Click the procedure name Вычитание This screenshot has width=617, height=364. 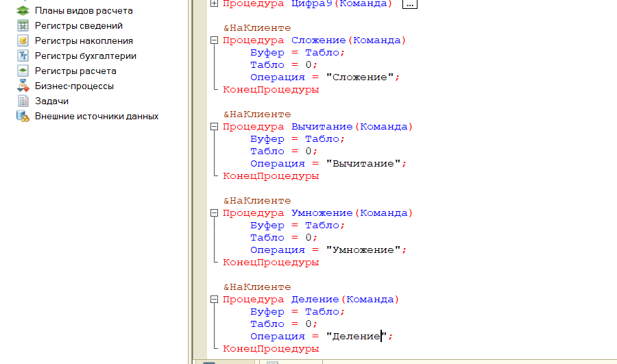tap(322, 126)
